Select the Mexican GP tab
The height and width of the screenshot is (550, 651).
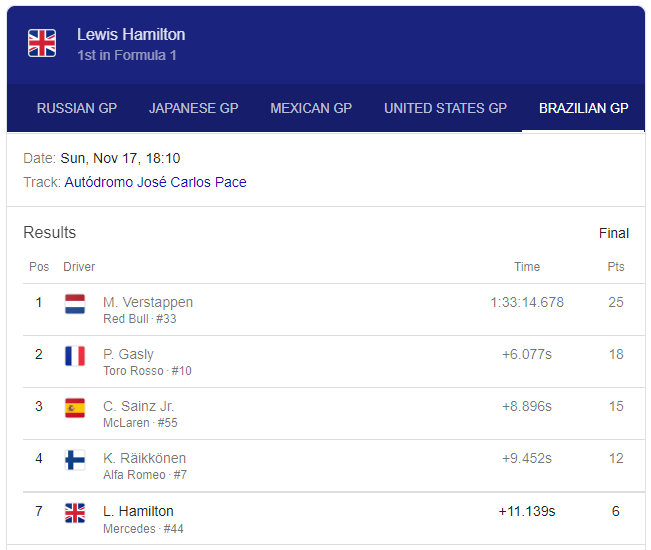[311, 108]
